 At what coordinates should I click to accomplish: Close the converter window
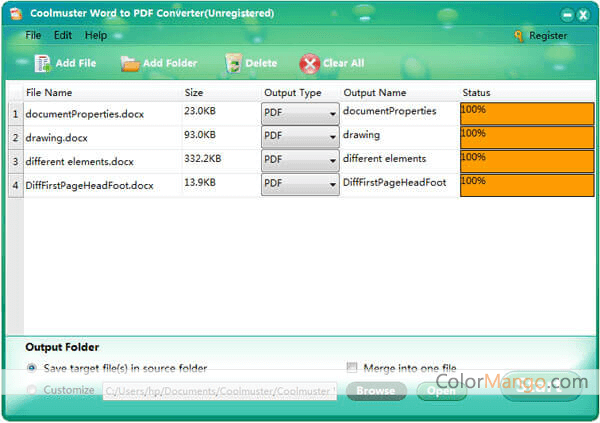coord(582,15)
